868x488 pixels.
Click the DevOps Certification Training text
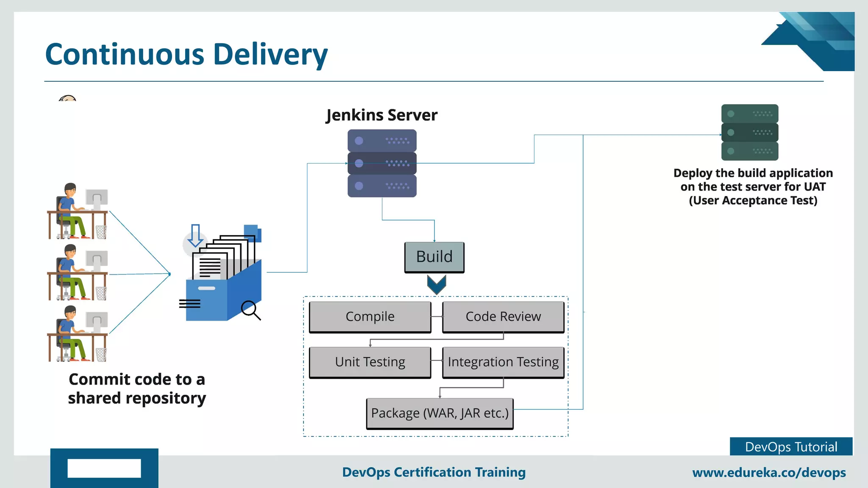tap(434, 472)
